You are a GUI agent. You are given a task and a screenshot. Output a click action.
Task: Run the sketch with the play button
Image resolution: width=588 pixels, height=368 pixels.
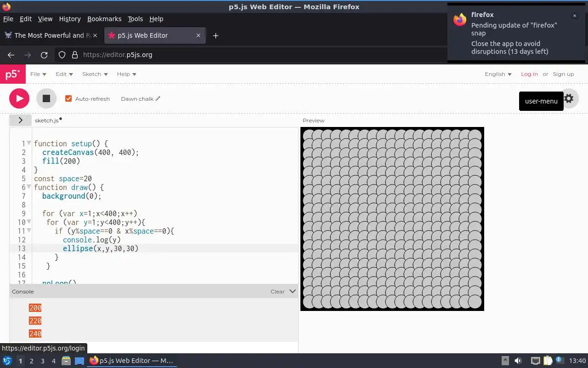coord(19,98)
